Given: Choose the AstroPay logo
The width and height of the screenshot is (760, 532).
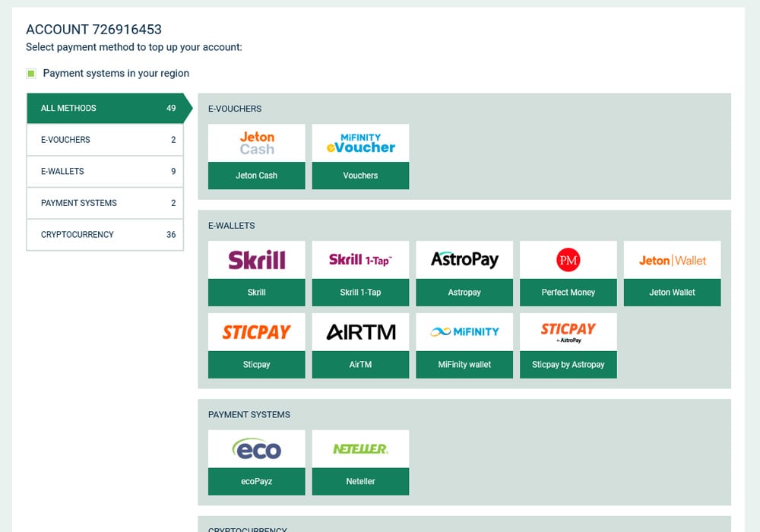Looking at the screenshot, I should click(464, 260).
